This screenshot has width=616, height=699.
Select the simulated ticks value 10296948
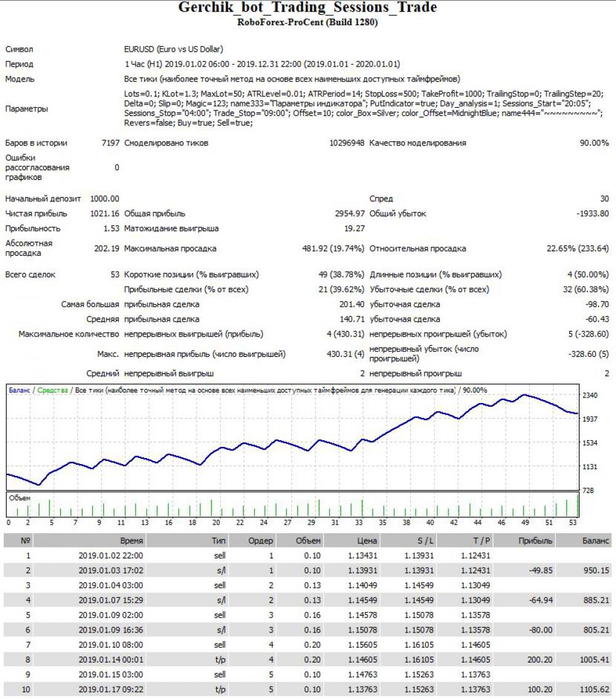click(x=347, y=143)
